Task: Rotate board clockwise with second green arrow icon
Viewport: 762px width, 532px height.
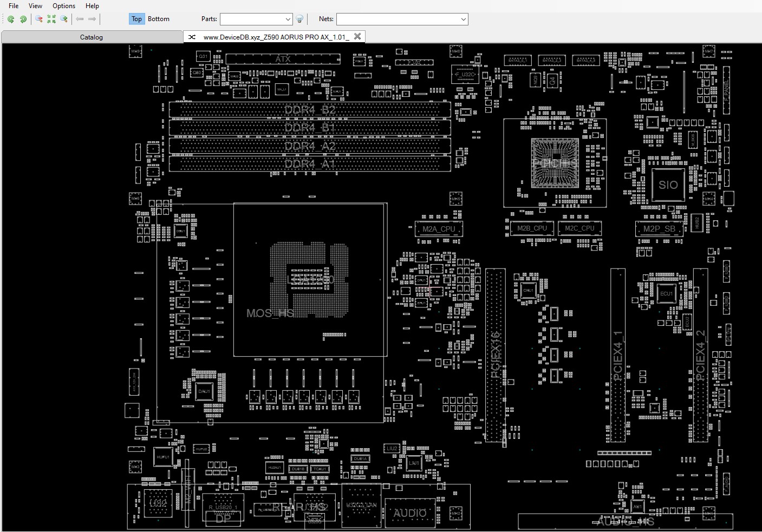Action: (23, 19)
